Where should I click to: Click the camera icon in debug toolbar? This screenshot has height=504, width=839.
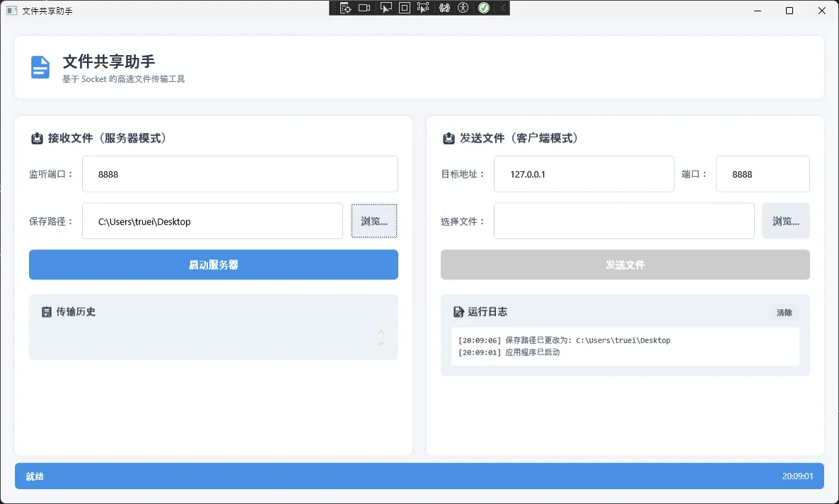[364, 8]
